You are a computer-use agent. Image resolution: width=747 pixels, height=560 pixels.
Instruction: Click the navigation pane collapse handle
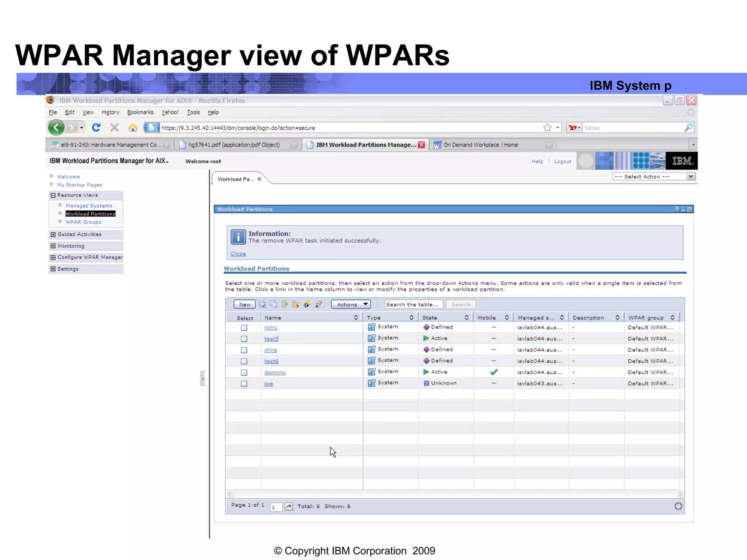(x=203, y=378)
